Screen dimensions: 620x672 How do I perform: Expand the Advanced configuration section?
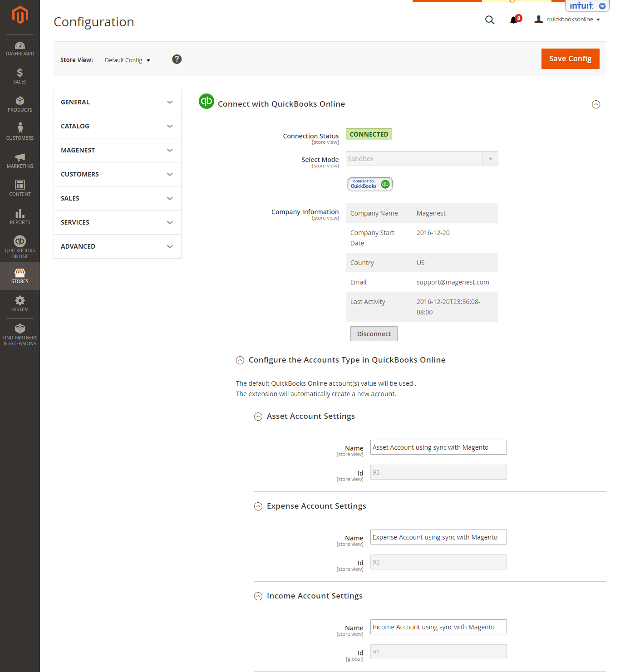point(118,246)
